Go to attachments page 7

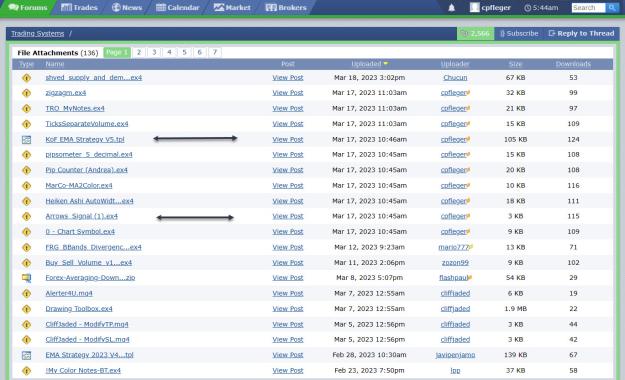tap(215, 52)
